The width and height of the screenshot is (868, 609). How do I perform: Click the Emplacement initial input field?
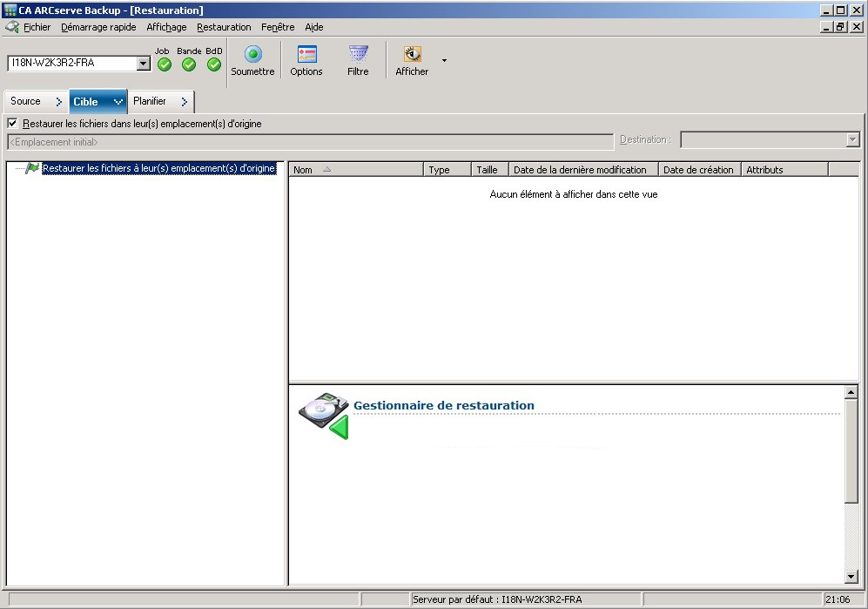pyautogui.click(x=305, y=140)
